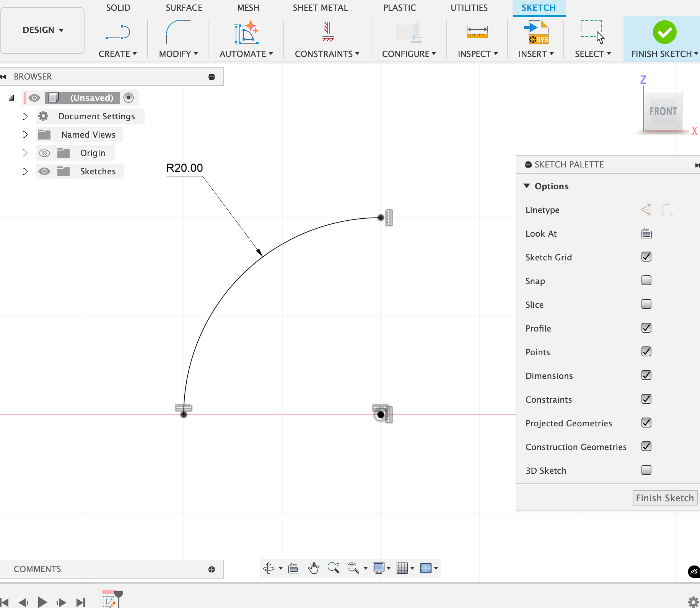
Task: Click Finish Sketch button in palette
Action: click(x=664, y=498)
